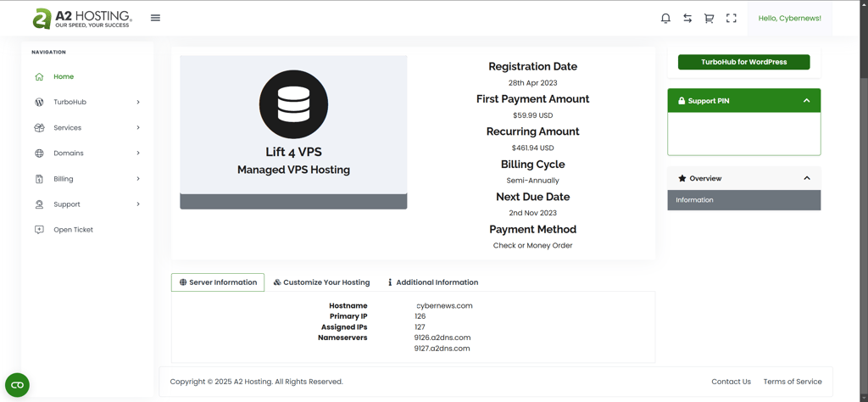This screenshot has height=402, width=868.
Task: Expand the Support menu chevron
Action: pos(138,204)
